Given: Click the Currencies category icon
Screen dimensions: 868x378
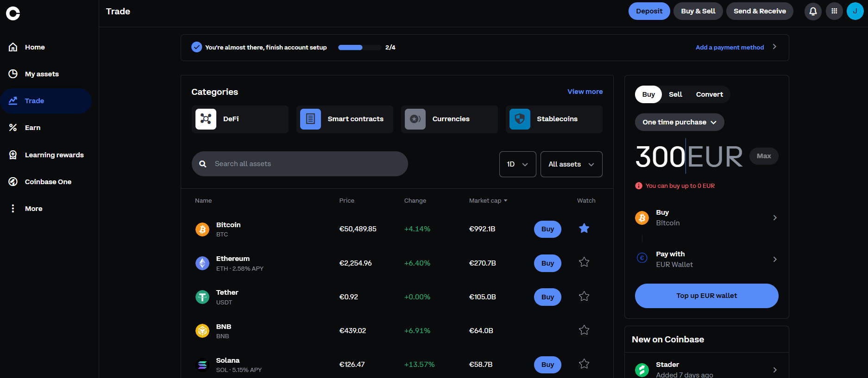Looking at the screenshot, I should pyautogui.click(x=415, y=119).
